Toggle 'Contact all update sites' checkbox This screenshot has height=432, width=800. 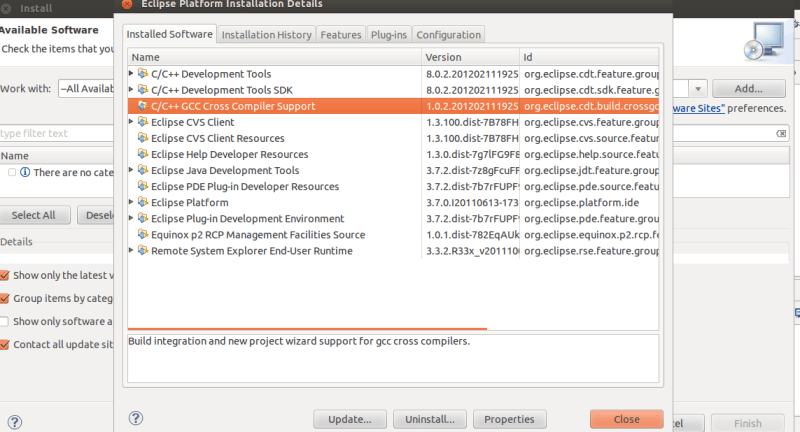[x=5, y=344]
